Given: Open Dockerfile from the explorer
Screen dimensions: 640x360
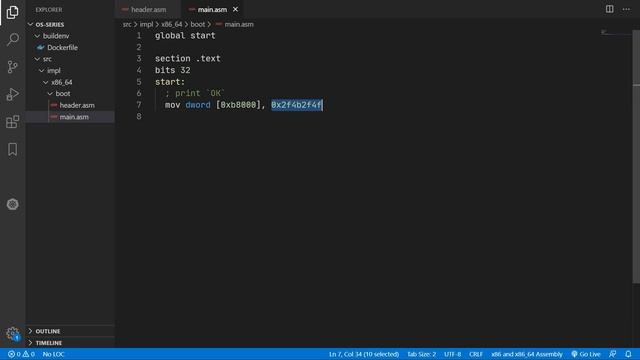Looking at the screenshot, I should point(70,47).
